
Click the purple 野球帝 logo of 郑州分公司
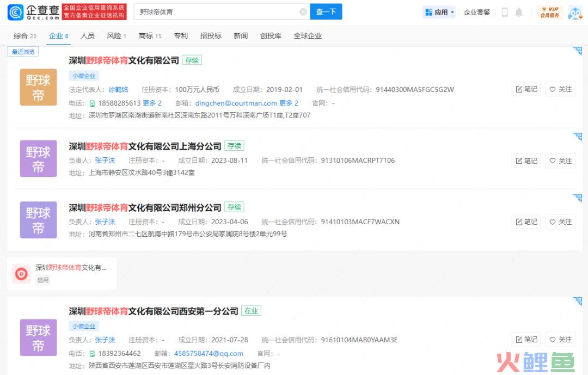point(38,220)
